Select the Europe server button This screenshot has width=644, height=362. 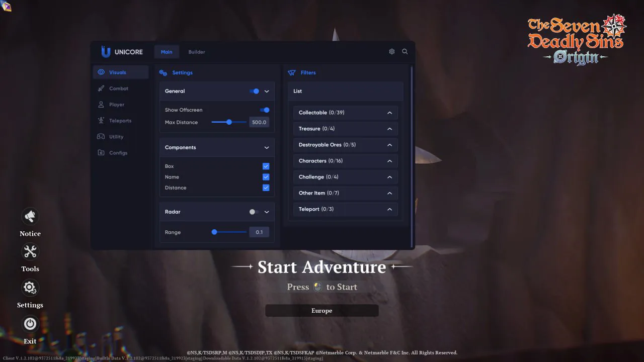(322, 311)
